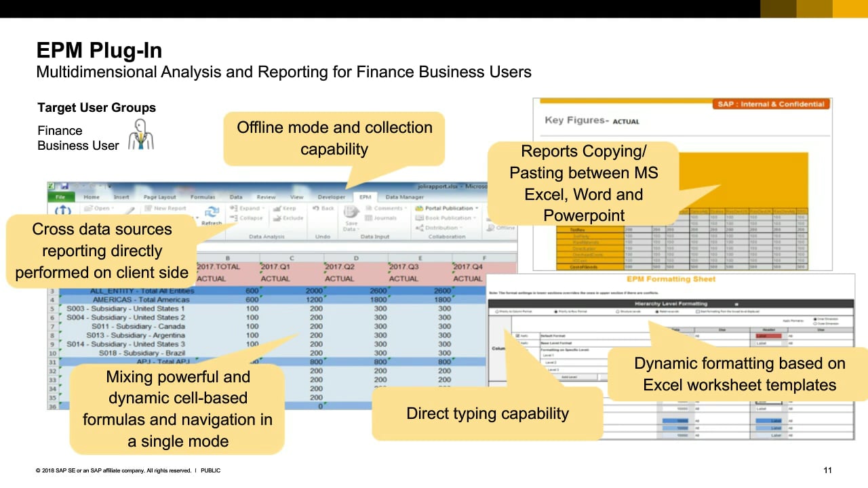Toggle Start formatting from lowest level checkbox
This screenshot has height=488, width=868.
(x=698, y=312)
